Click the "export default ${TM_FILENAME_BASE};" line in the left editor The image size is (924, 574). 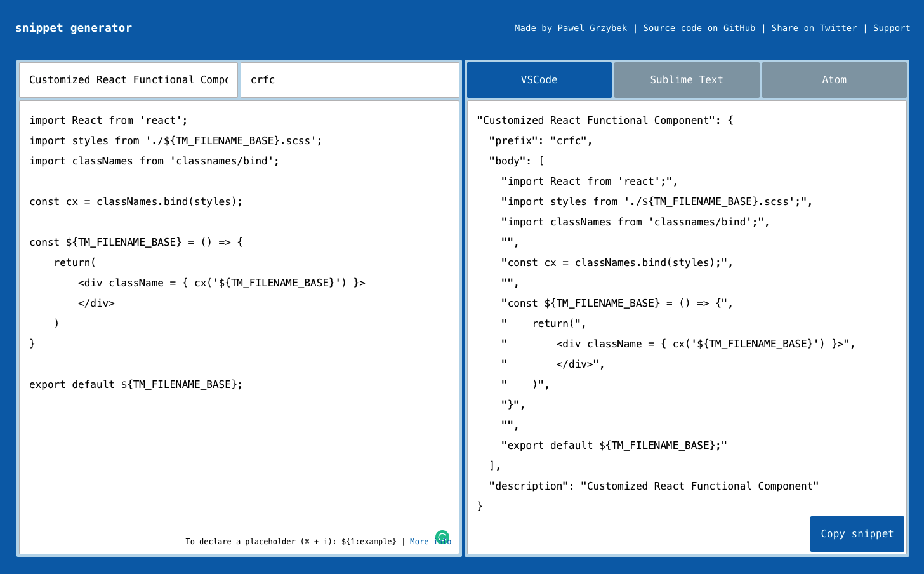(x=136, y=385)
